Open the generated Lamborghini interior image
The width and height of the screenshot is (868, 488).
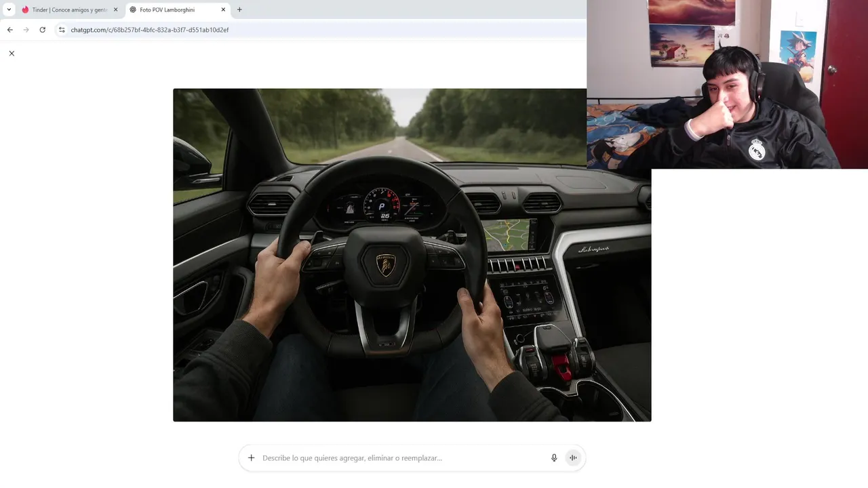click(x=412, y=255)
